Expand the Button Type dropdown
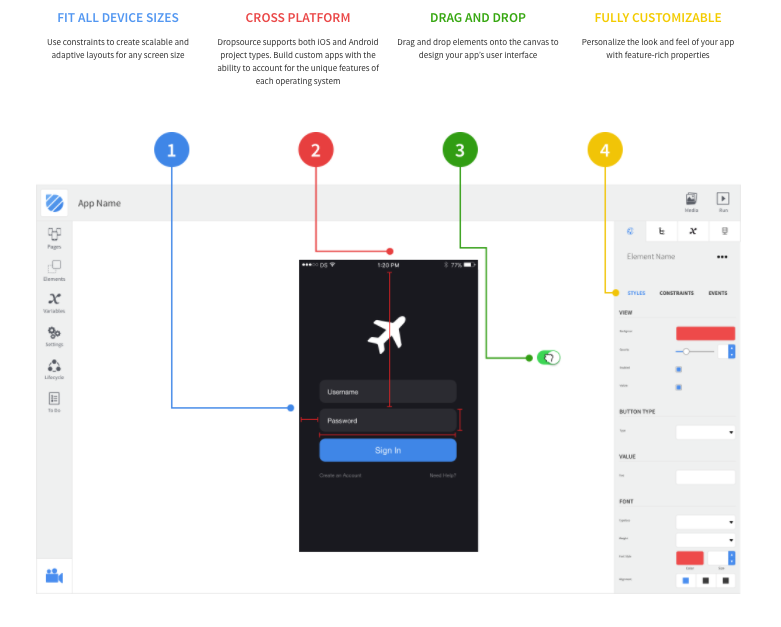 pyautogui.click(x=705, y=432)
